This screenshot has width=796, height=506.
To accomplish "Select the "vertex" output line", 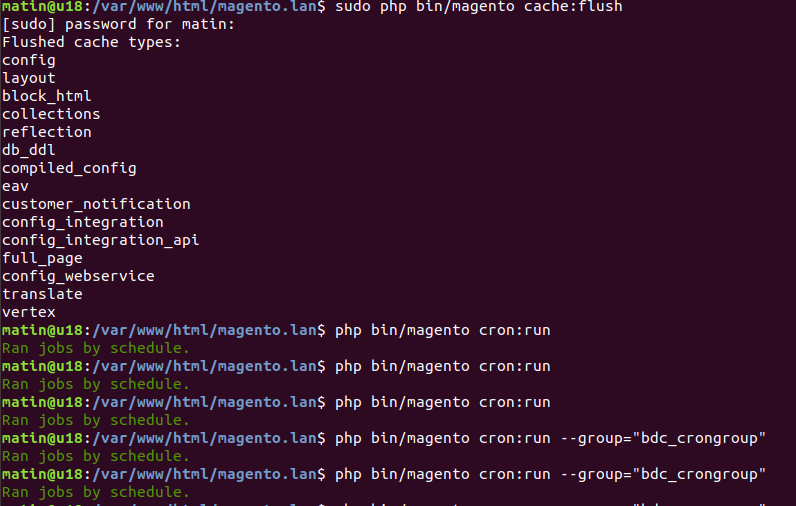I will (29, 312).
